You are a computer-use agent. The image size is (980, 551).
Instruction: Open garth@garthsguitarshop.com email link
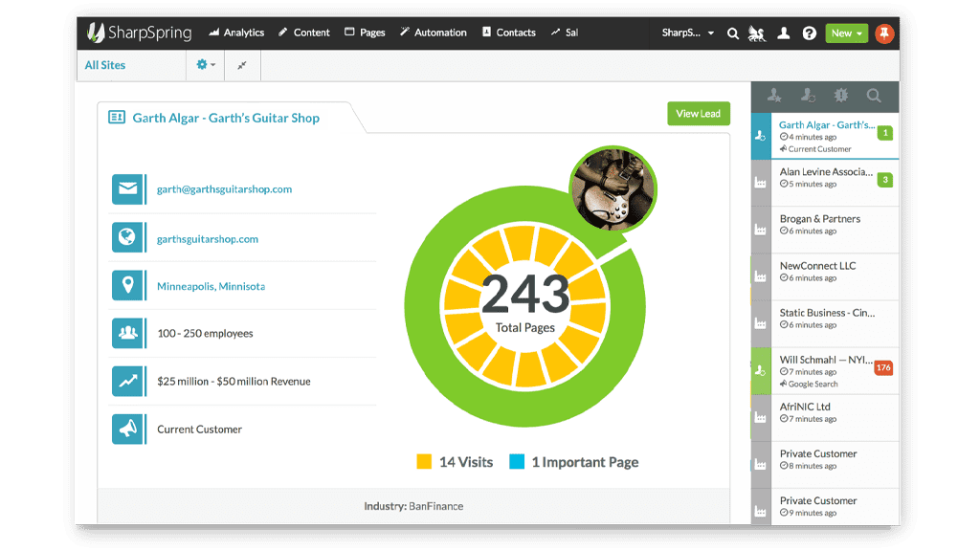[x=224, y=189]
